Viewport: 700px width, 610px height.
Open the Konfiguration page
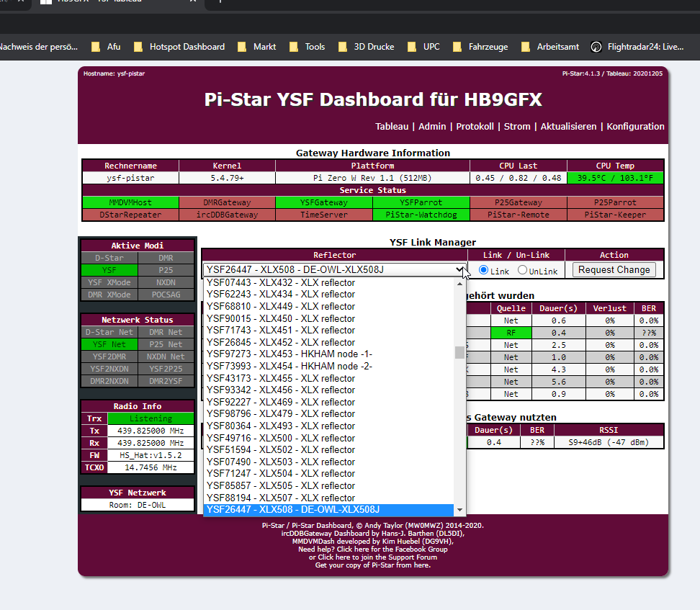point(635,126)
